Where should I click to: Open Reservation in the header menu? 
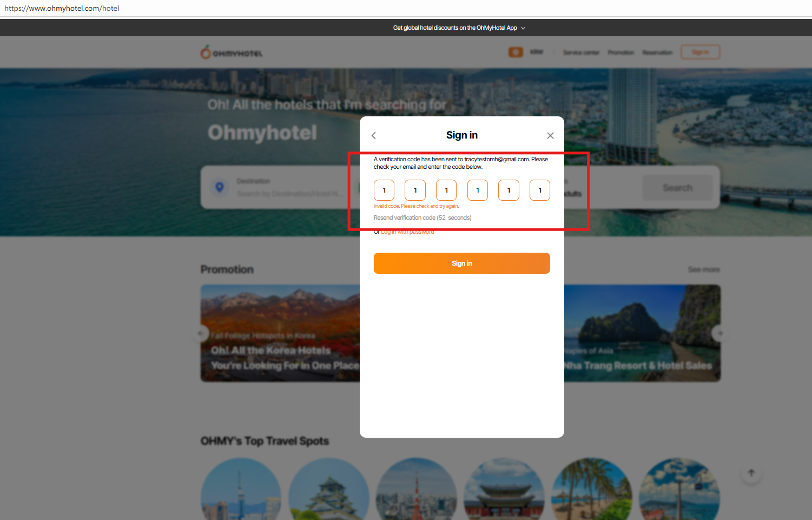[657, 52]
